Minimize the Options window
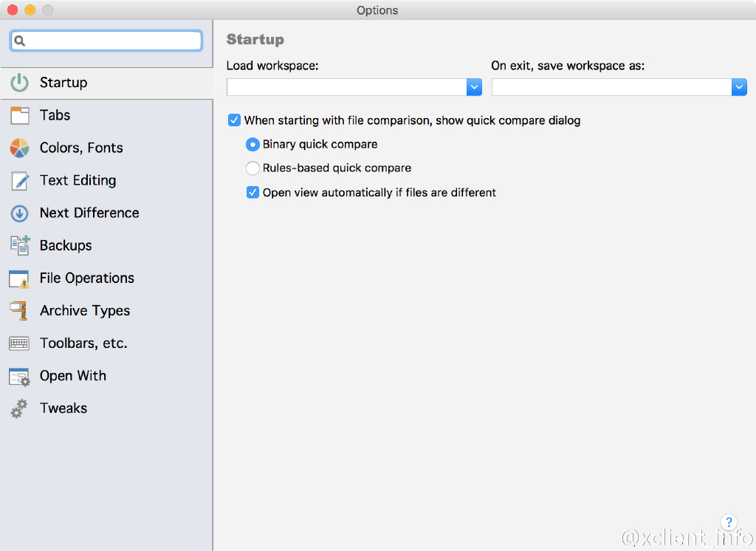The image size is (756, 551). pyautogui.click(x=30, y=10)
